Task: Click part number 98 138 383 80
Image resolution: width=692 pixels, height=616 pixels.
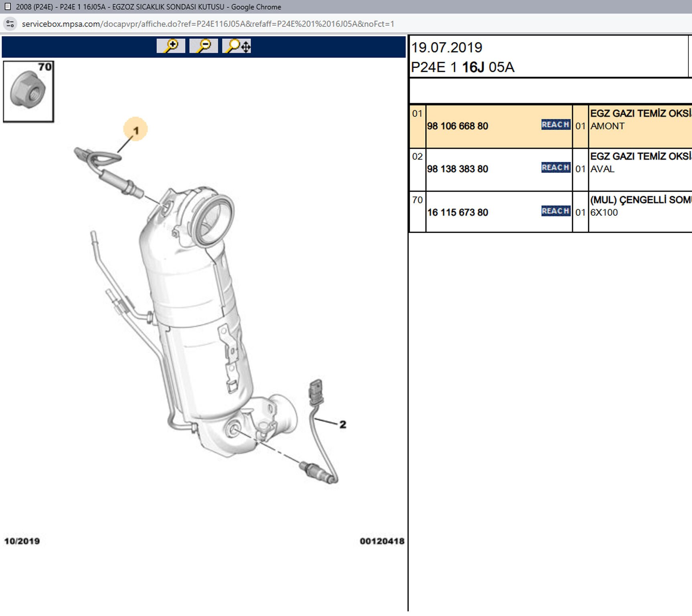Action: point(457,169)
